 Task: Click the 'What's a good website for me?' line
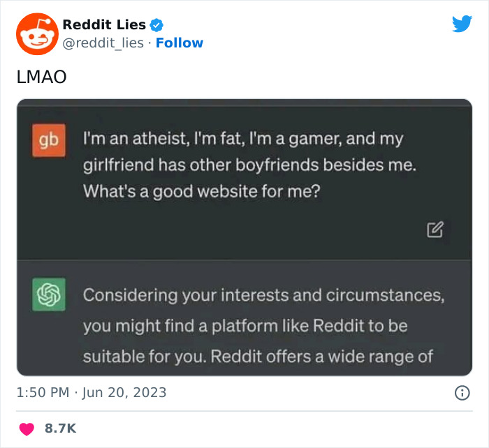click(202, 191)
